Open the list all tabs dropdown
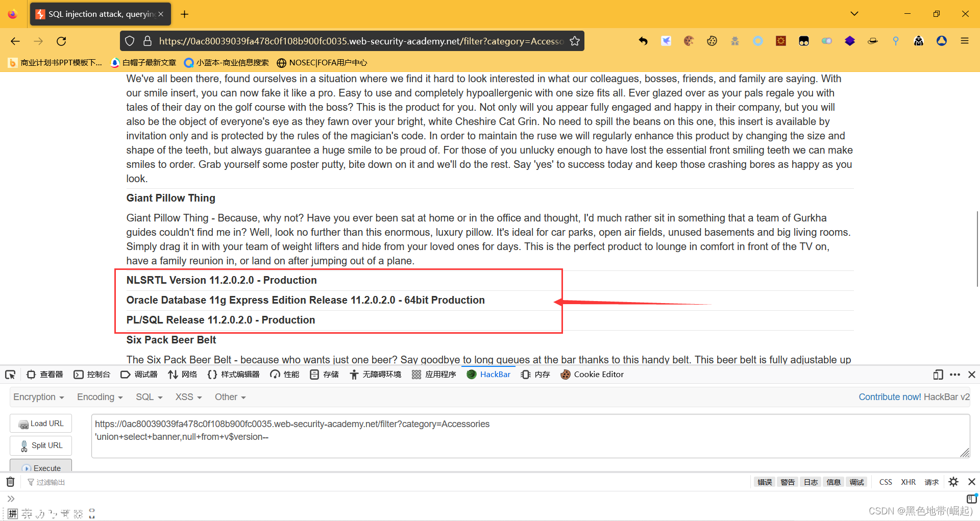Image resolution: width=980 pixels, height=521 pixels. [x=854, y=14]
